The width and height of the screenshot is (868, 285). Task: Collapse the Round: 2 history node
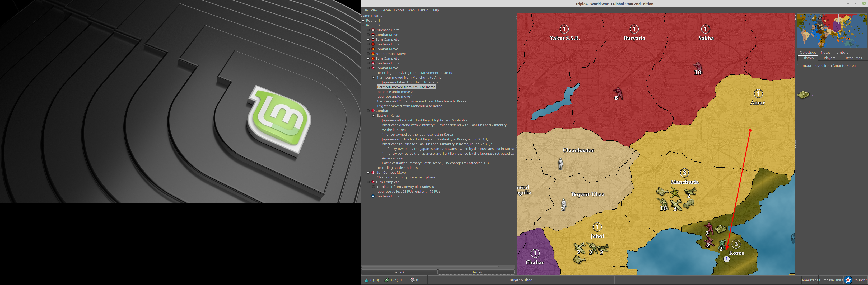(363, 25)
